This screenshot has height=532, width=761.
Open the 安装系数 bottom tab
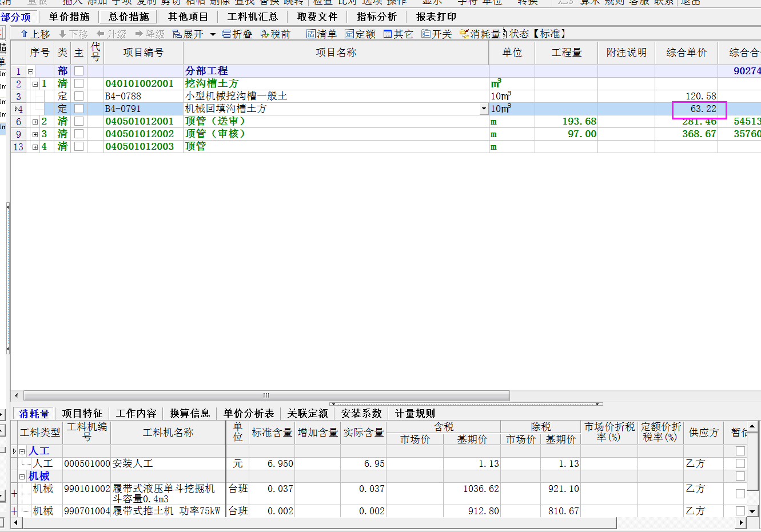click(361, 413)
